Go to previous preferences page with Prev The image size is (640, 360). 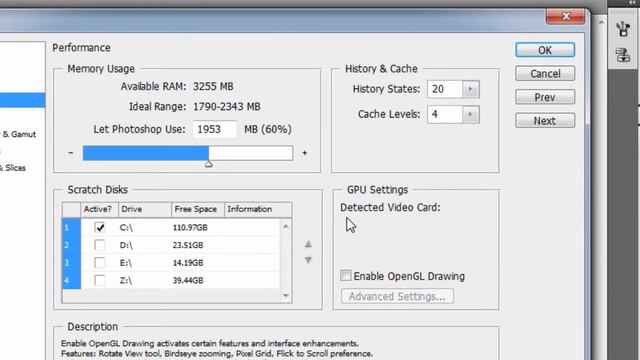click(545, 97)
